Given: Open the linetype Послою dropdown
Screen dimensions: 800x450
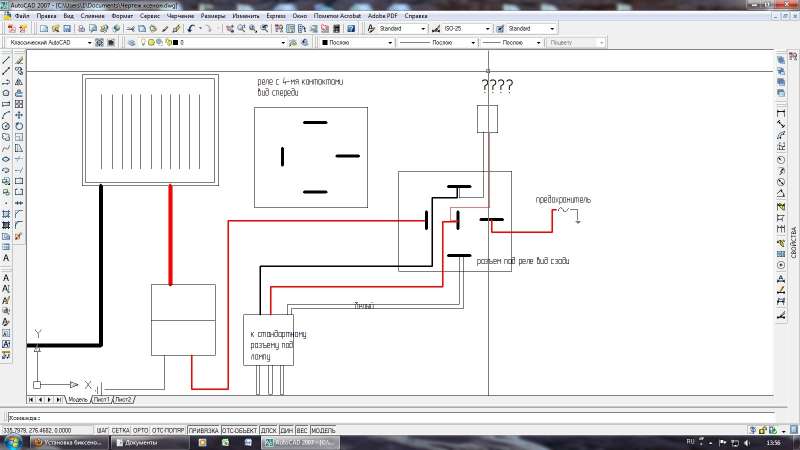Looking at the screenshot, I should [x=437, y=42].
